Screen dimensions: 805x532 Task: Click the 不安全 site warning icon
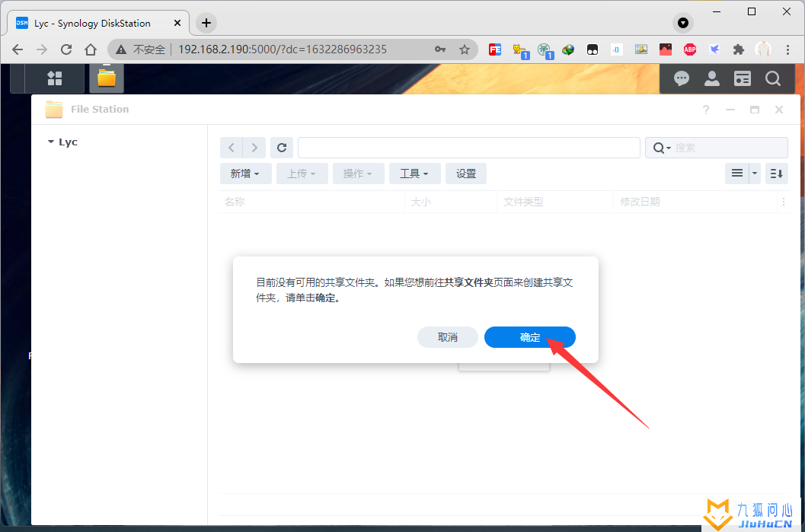[x=120, y=49]
